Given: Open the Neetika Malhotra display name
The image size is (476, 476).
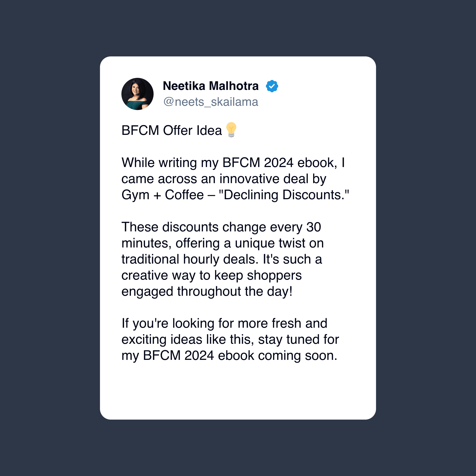Looking at the screenshot, I should click(211, 86).
